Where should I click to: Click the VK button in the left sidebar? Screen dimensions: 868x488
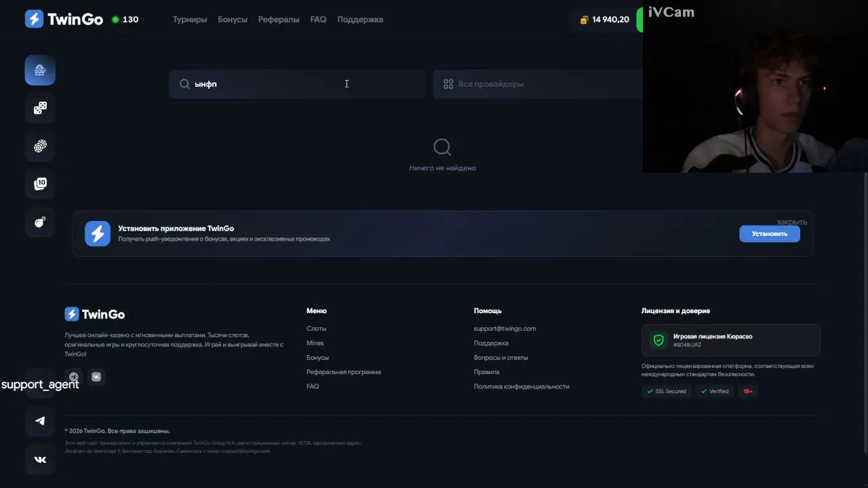40,460
